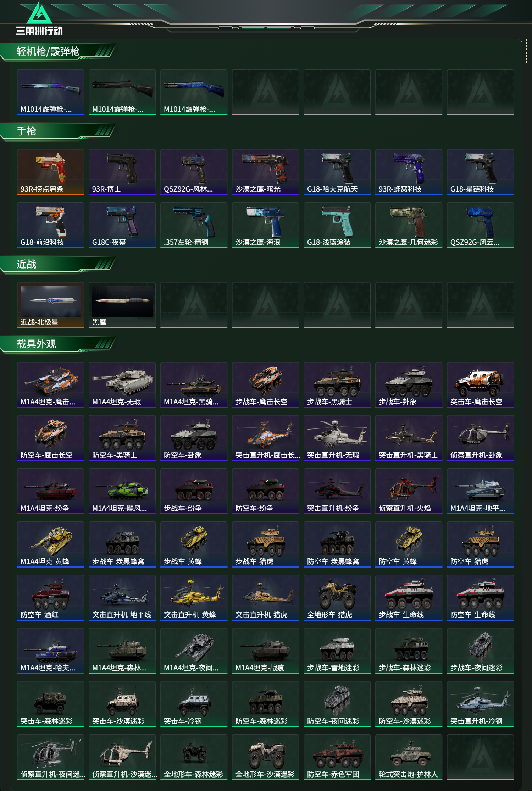
Task: Click the .357左轮-精钢 revolver item
Action: click(x=194, y=225)
